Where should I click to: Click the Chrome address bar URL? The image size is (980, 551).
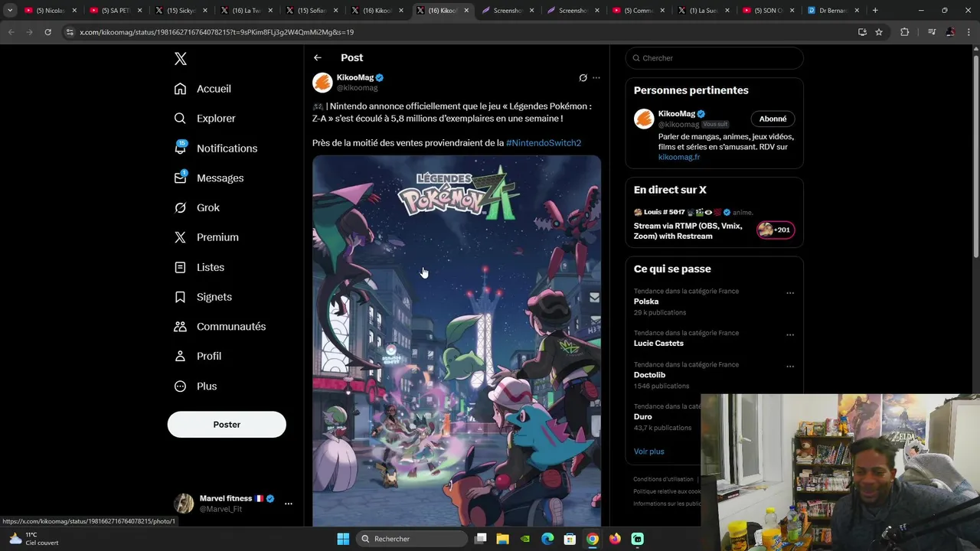(x=217, y=32)
